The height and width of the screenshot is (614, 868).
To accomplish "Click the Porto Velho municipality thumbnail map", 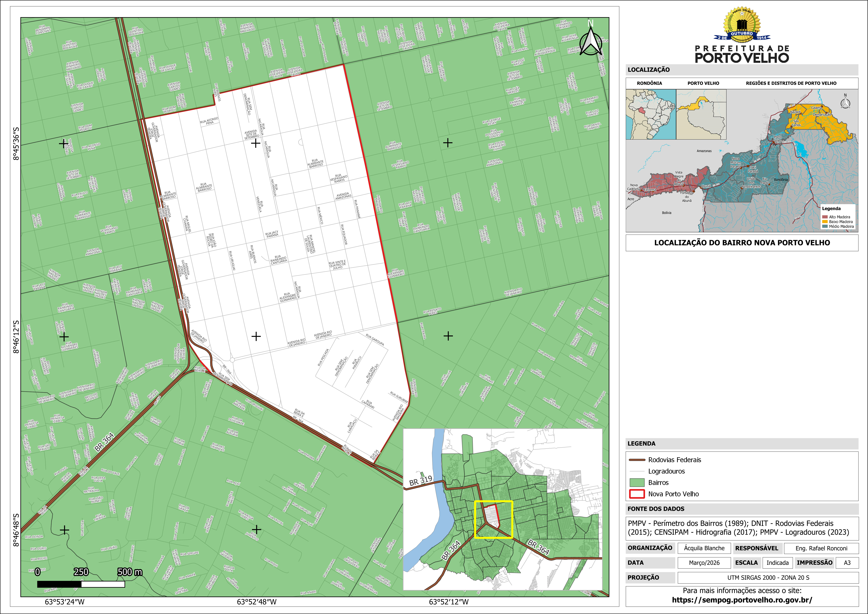I will point(701,114).
